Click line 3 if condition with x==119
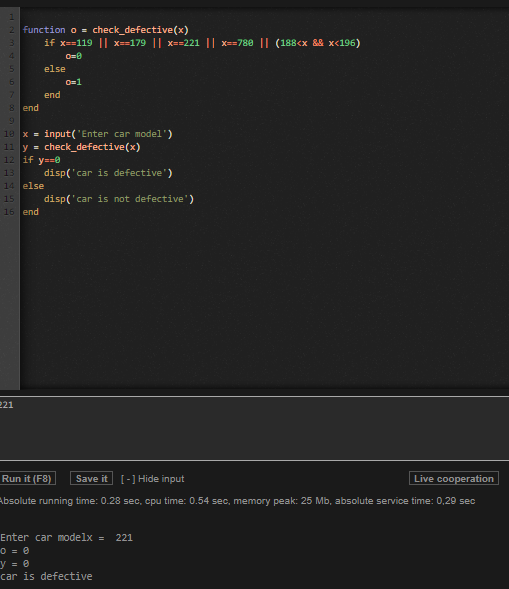 [202, 43]
